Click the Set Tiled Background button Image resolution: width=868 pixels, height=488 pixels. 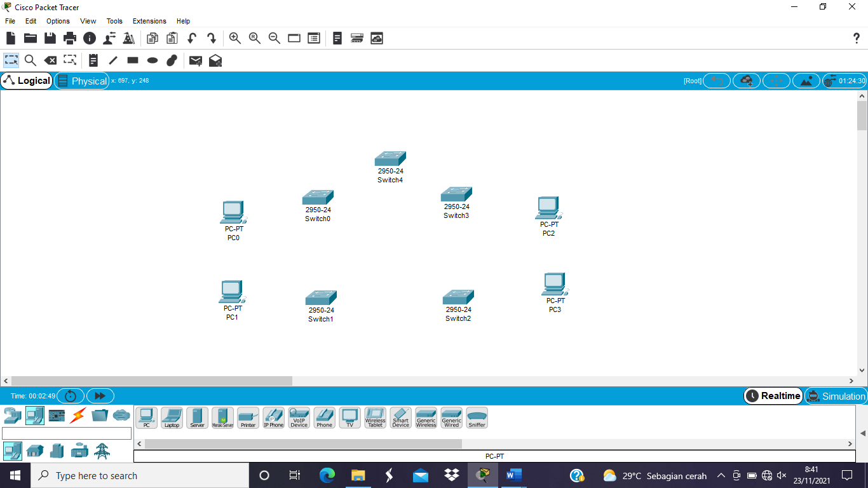tap(806, 81)
